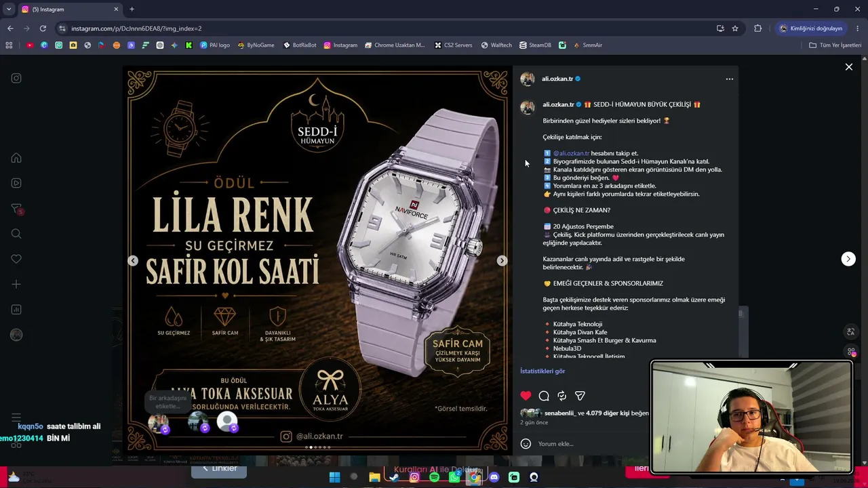This screenshot has width=868, height=488.
Task: Open the 'ByNoGame' bookmark
Action: [256, 45]
